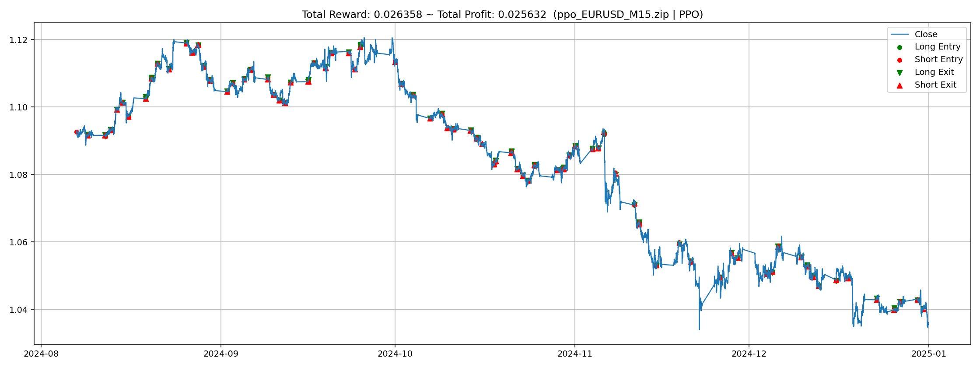Image resolution: width=980 pixels, height=368 pixels.
Task: Select the 'Close' legend label
Action: tap(926, 34)
